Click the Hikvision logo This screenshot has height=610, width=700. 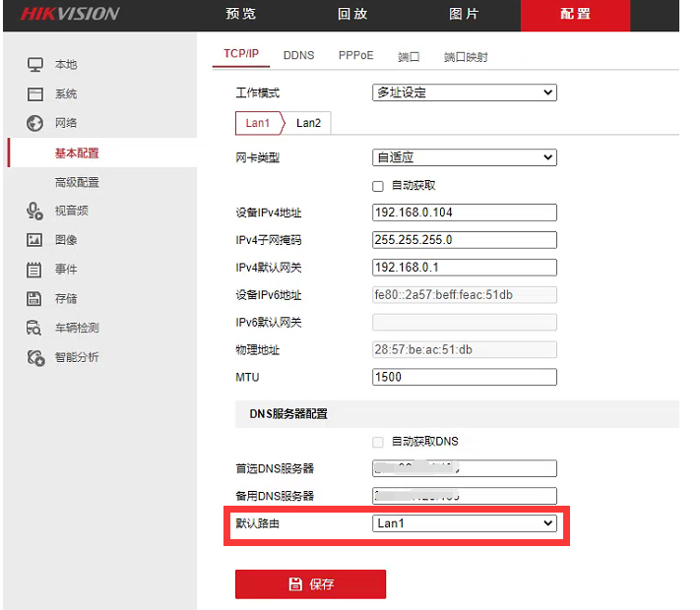click(70, 14)
